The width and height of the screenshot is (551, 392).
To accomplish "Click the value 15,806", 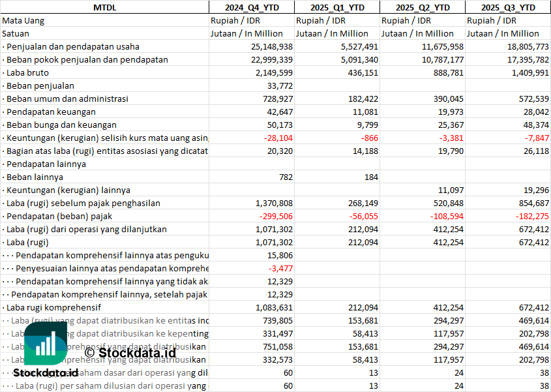I will tap(280, 255).
